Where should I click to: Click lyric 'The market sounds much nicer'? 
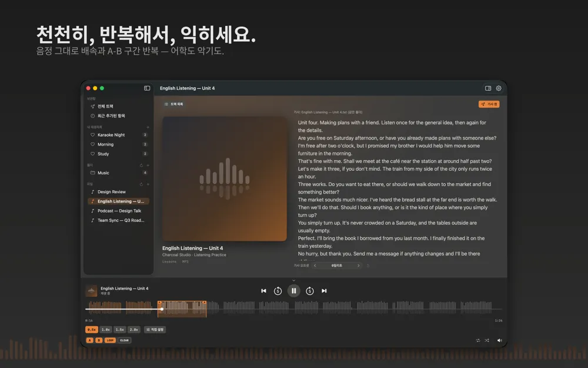[x=397, y=200]
